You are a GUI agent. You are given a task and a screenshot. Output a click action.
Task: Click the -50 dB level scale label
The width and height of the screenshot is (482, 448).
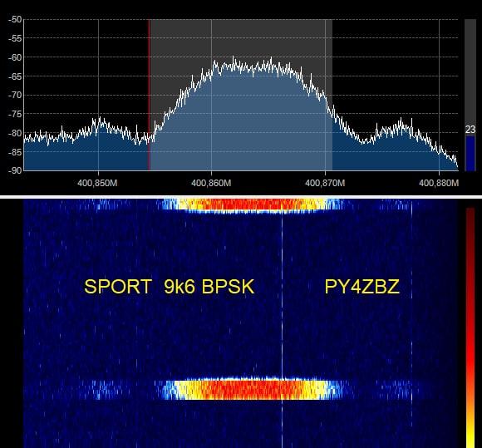tap(15, 19)
